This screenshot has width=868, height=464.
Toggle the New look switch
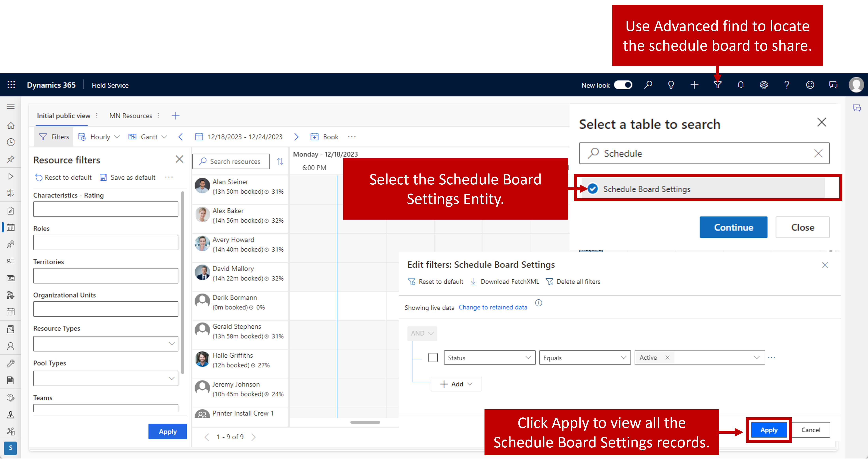[x=623, y=85]
